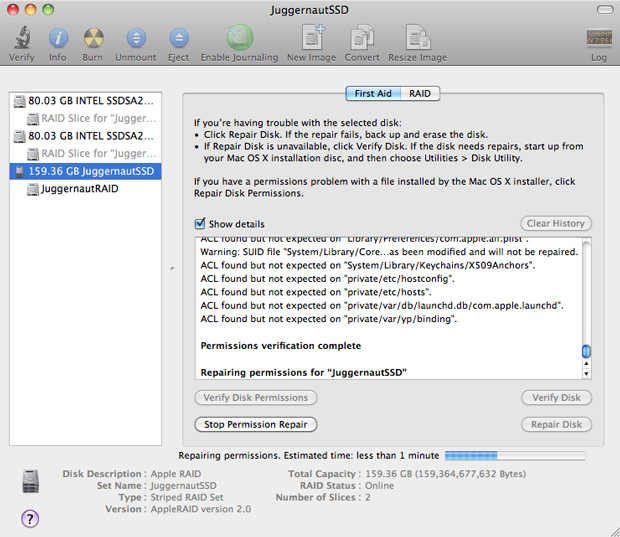
Task: Click 'Repairing permissions for JuggernautSSD' line
Action: [x=303, y=372]
